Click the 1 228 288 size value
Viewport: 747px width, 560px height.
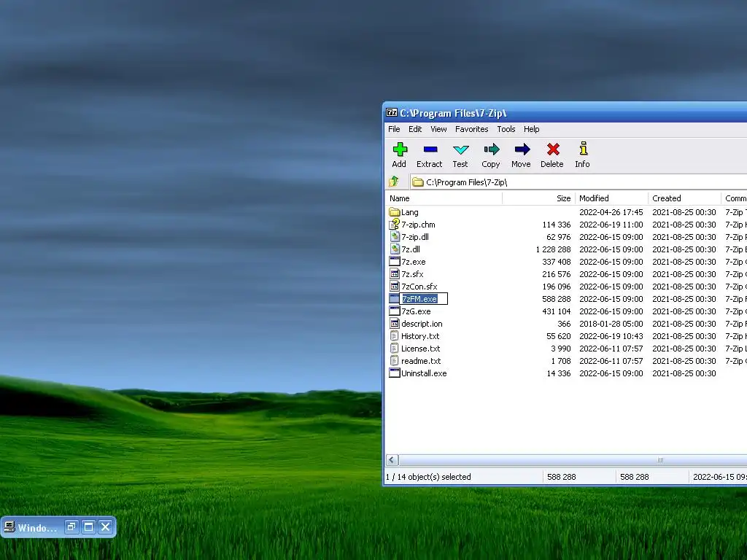pos(553,249)
